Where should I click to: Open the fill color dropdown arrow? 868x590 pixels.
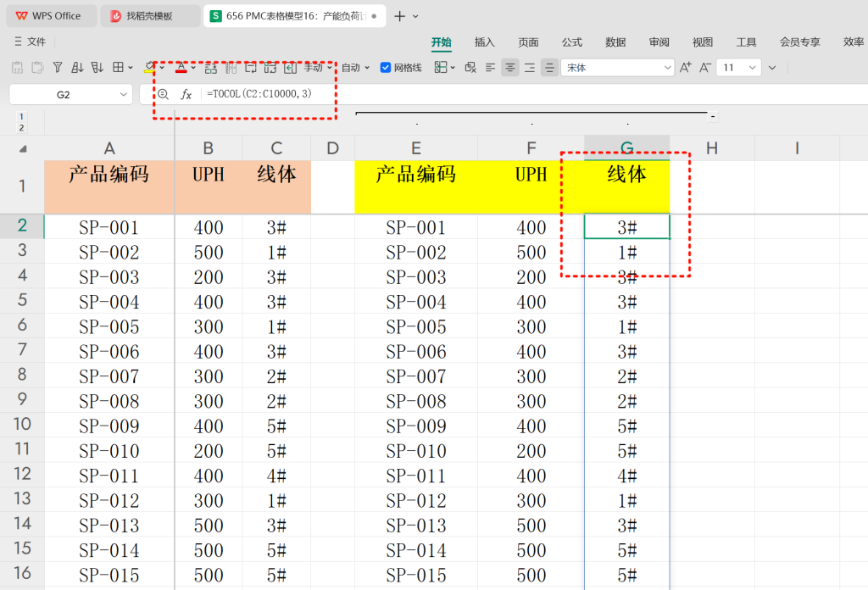tap(162, 68)
